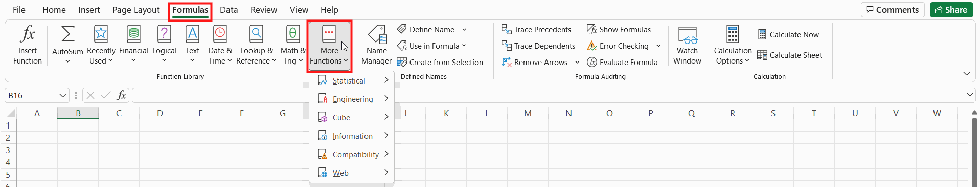The width and height of the screenshot is (980, 187).
Task: Open the Comments pane
Action: (x=892, y=10)
